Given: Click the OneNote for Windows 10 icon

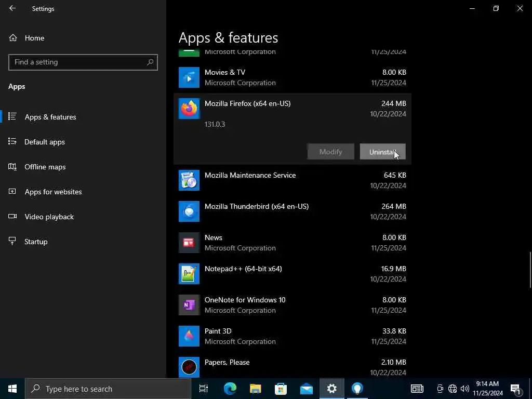Looking at the screenshot, I should [189, 305].
